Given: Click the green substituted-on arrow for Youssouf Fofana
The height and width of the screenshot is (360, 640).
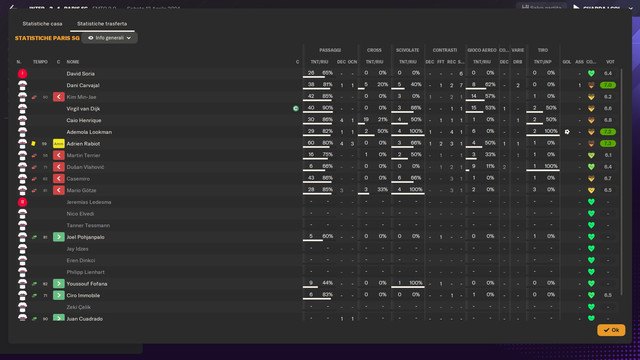Looking at the screenshot, I should pyautogui.click(x=59, y=284).
